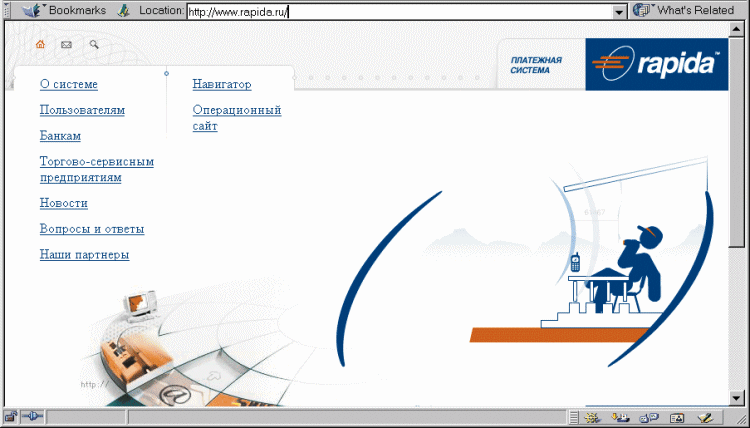Click the What's Related button

684,10
